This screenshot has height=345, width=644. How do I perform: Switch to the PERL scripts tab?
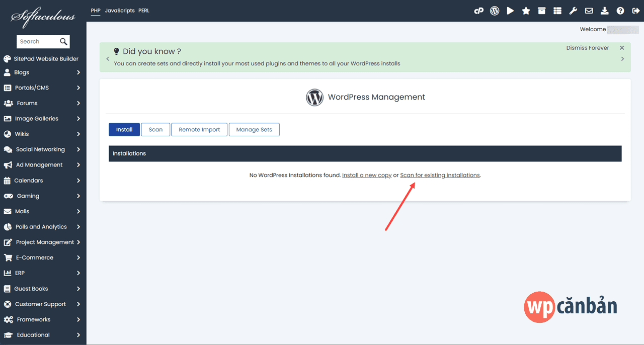144,11
